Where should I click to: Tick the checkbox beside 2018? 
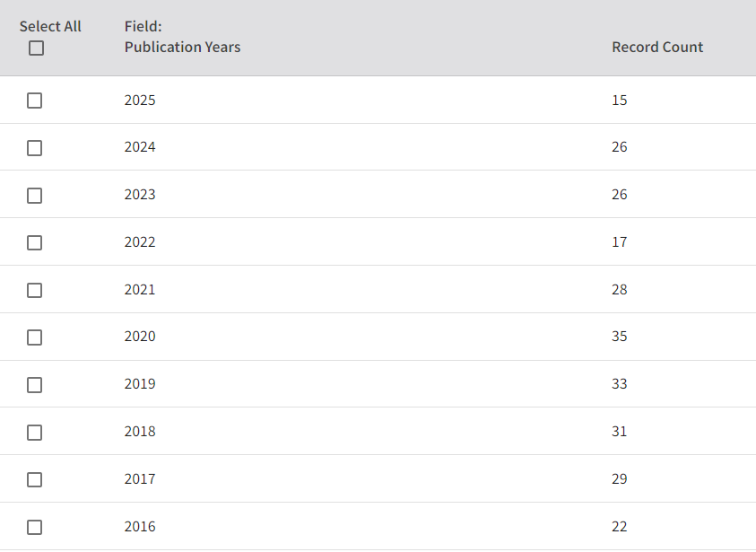34,433
